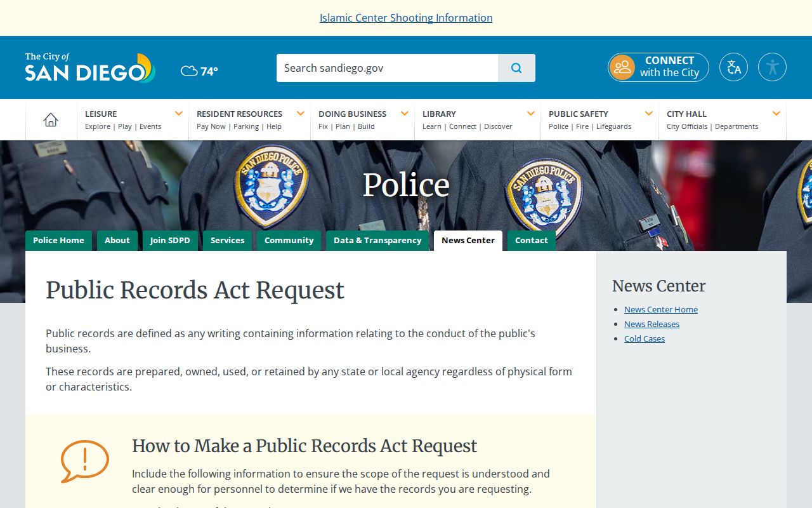Click Explore | Play | Events subtitle
This screenshot has height=508, width=812.
click(123, 126)
